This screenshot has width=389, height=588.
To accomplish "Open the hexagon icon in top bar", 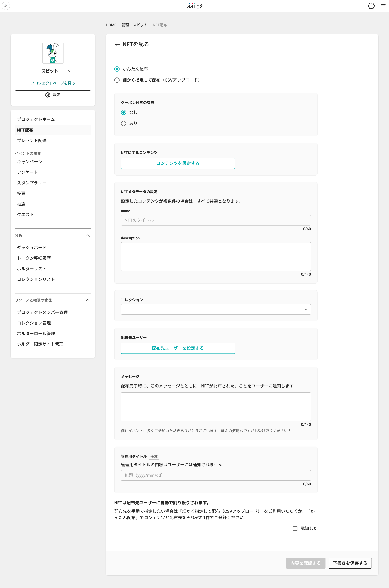I will tap(371, 6).
